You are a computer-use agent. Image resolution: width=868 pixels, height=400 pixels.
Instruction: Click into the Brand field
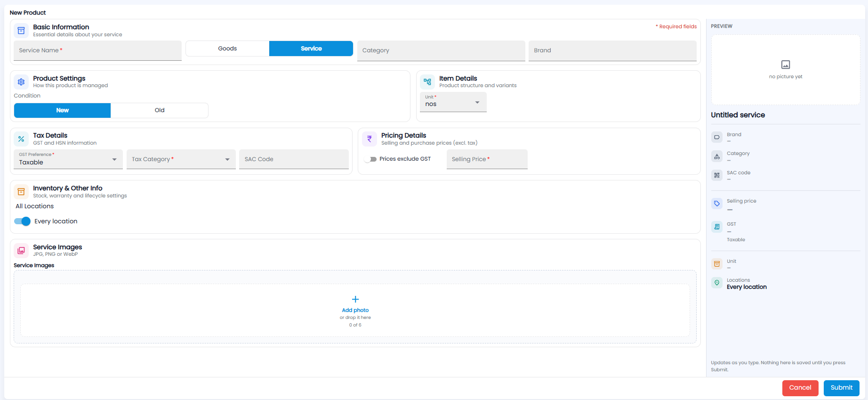612,50
